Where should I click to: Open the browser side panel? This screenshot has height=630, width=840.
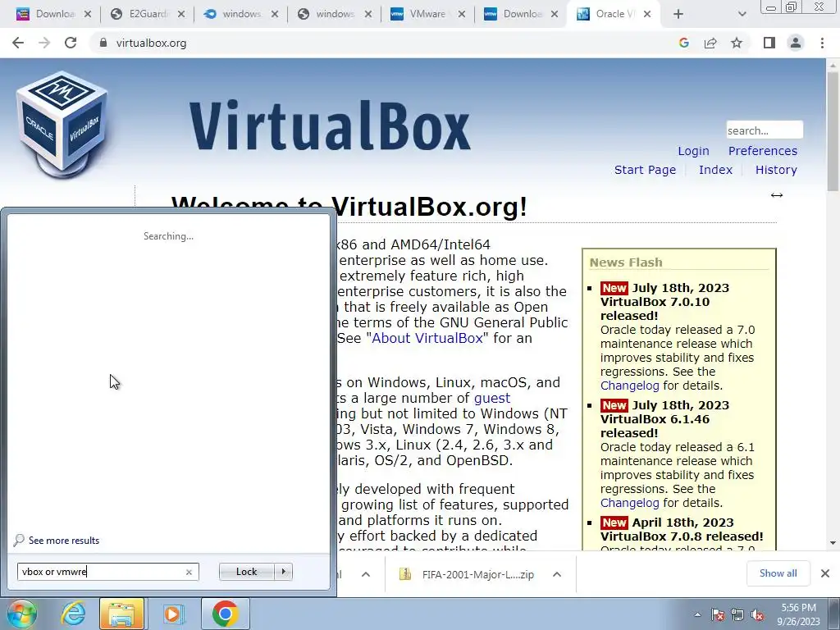tap(769, 43)
